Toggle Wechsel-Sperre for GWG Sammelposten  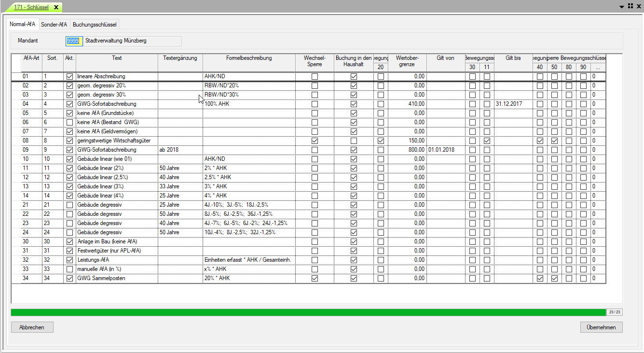[315, 279]
